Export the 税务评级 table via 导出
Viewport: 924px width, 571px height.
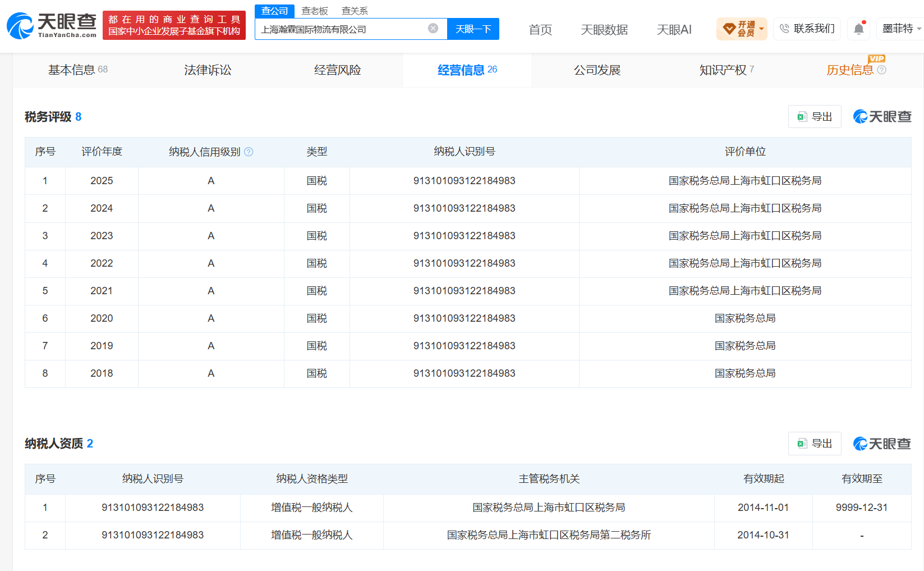click(815, 117)
